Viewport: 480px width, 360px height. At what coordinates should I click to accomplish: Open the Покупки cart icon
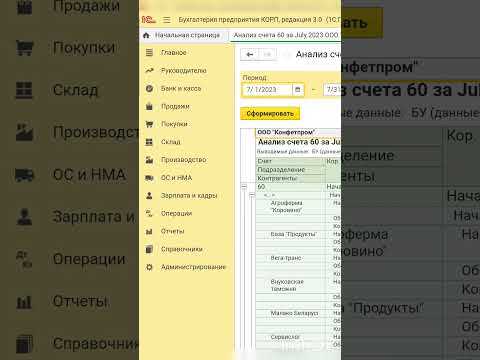coord(149,124)
